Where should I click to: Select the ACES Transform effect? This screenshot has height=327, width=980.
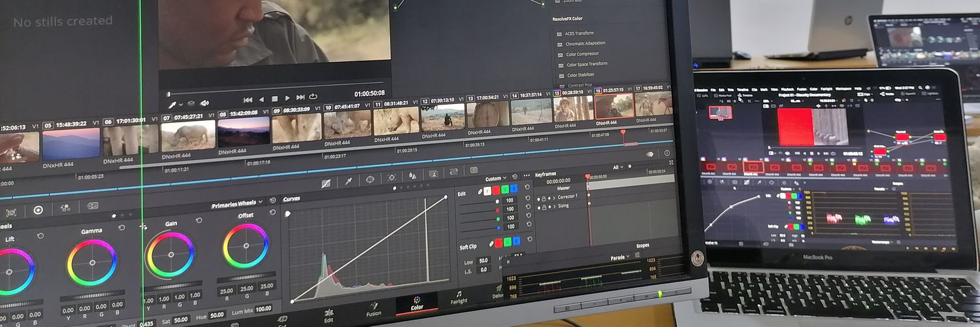(580, 33)
